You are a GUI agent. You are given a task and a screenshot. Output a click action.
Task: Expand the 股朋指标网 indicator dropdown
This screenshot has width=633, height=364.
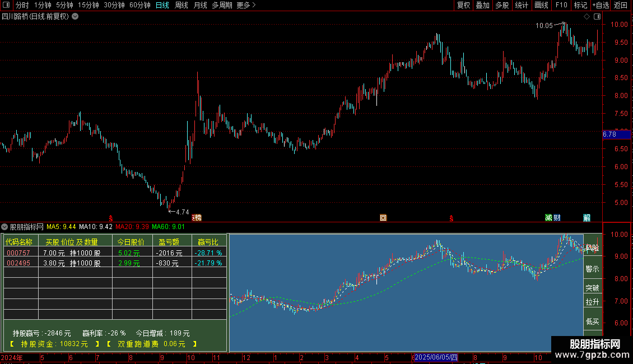[4, 227]
